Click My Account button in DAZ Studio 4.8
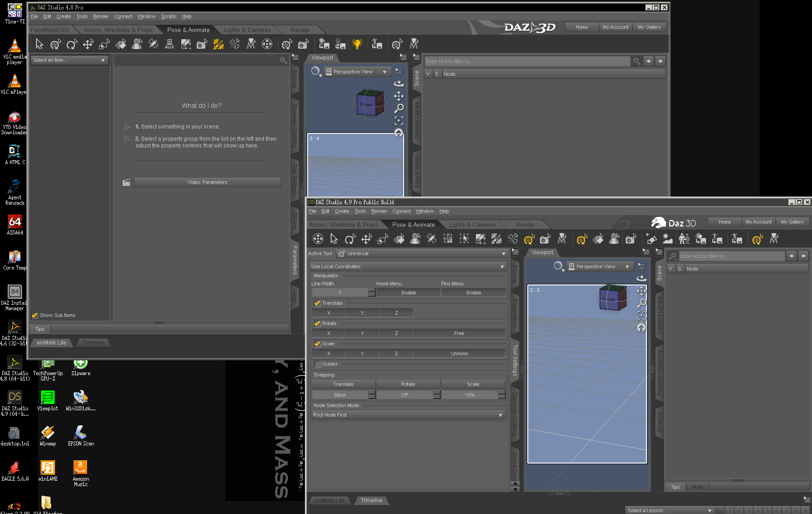 pyautogui.click(x=615, y=27)
